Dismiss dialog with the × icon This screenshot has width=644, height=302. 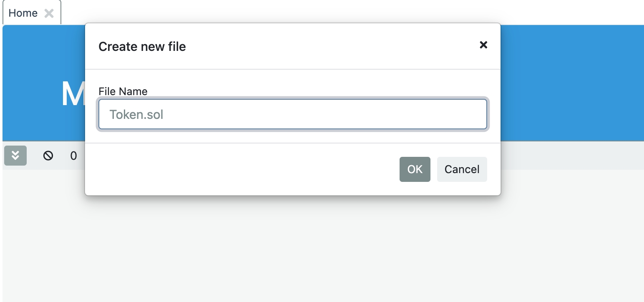[x=483, y=45]
